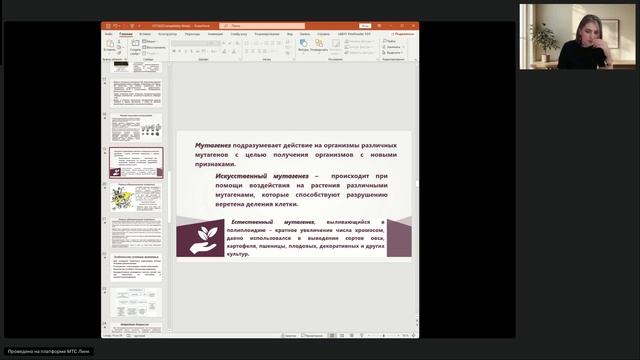Switch to the Transitions (Переходы) tab

pos(192,34)
